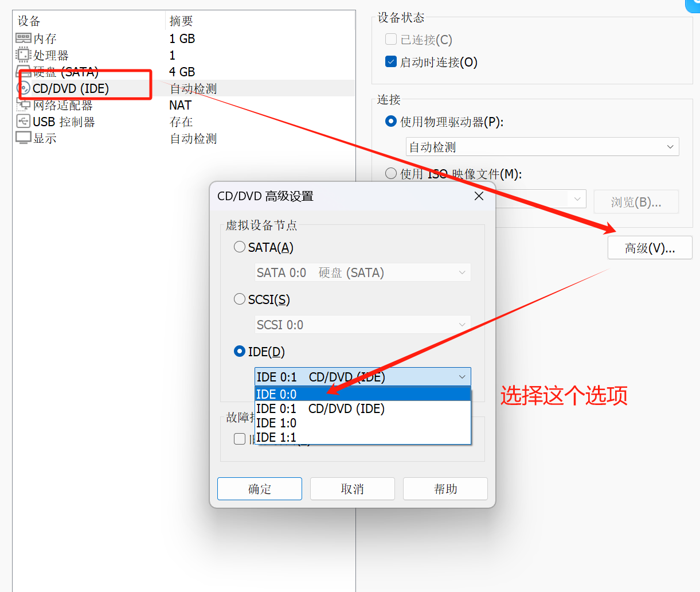Open advanced settings with 高级(V) button
The image size is (700, 592).
tap(650, 248)
